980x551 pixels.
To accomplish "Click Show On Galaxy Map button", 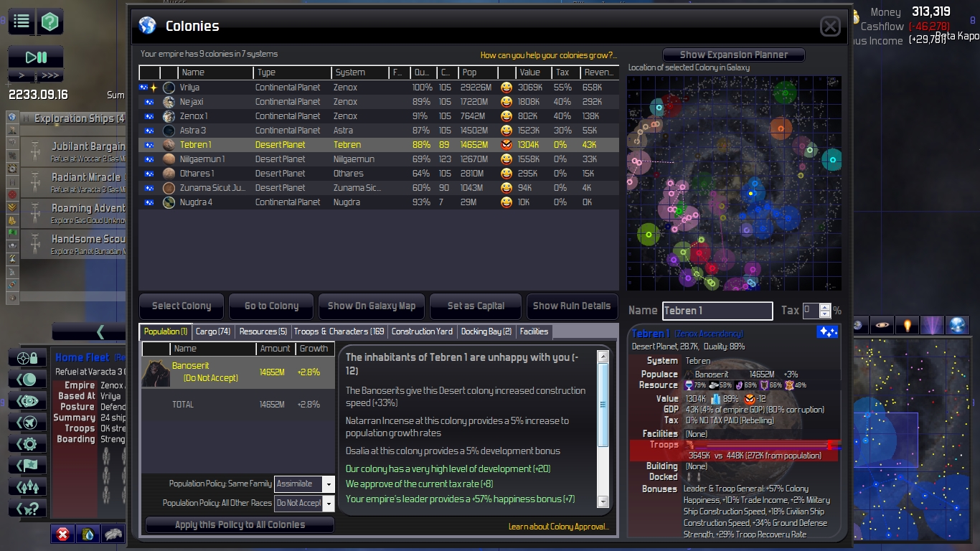I will click(x=372, y=306).
